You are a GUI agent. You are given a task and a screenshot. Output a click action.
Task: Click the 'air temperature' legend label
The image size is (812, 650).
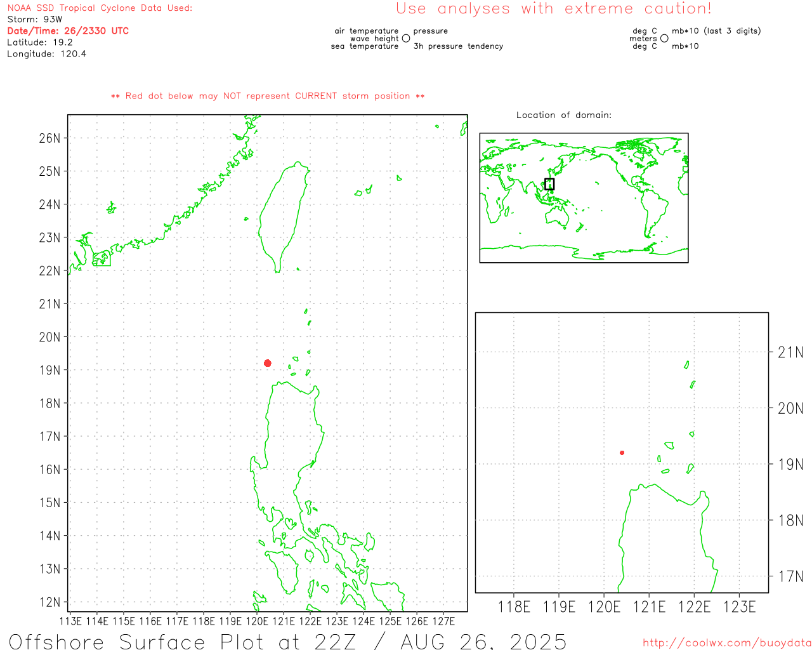(x=367, y=31)
